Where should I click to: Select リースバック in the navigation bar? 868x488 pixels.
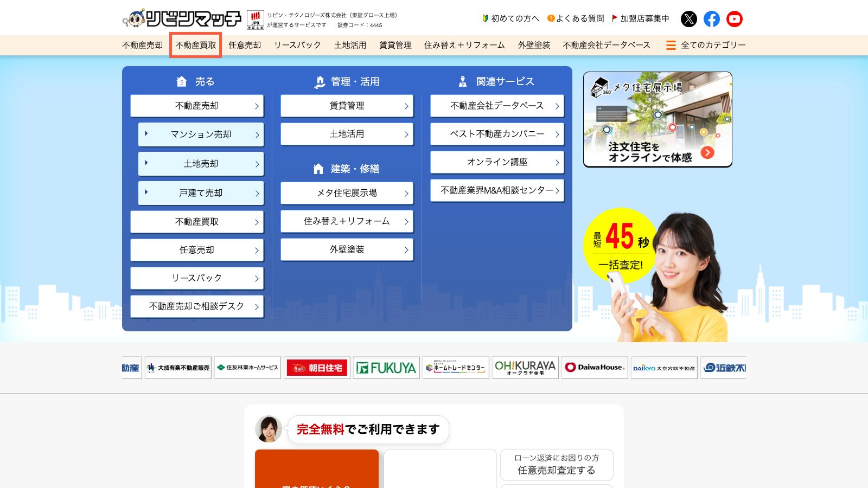click(297, 45)
